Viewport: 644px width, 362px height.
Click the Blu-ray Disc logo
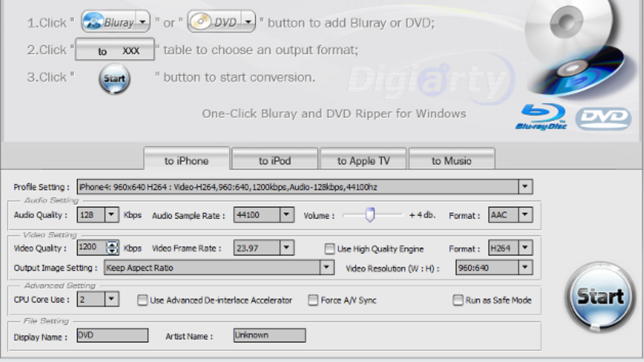541,117
